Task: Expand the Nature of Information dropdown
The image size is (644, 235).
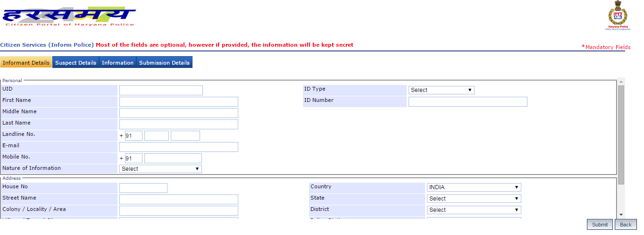Action: coord(160,169)
